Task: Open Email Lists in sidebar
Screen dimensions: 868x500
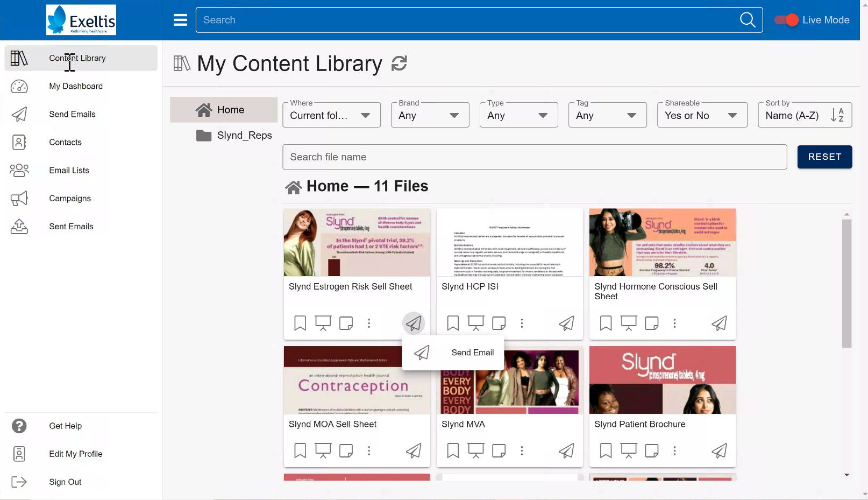Action: pyautogui.click(x=81, y=170)
